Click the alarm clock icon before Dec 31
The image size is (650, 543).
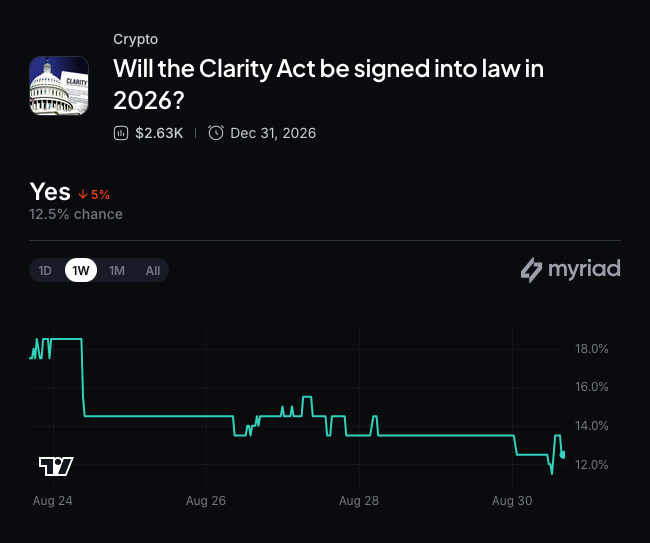click(216, 133)
